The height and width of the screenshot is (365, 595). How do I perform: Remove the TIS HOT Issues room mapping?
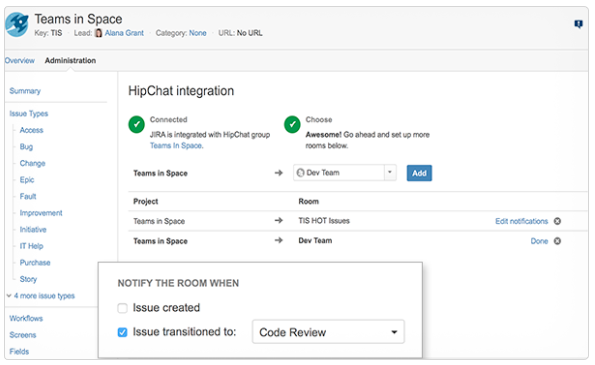tap(557, 221)
